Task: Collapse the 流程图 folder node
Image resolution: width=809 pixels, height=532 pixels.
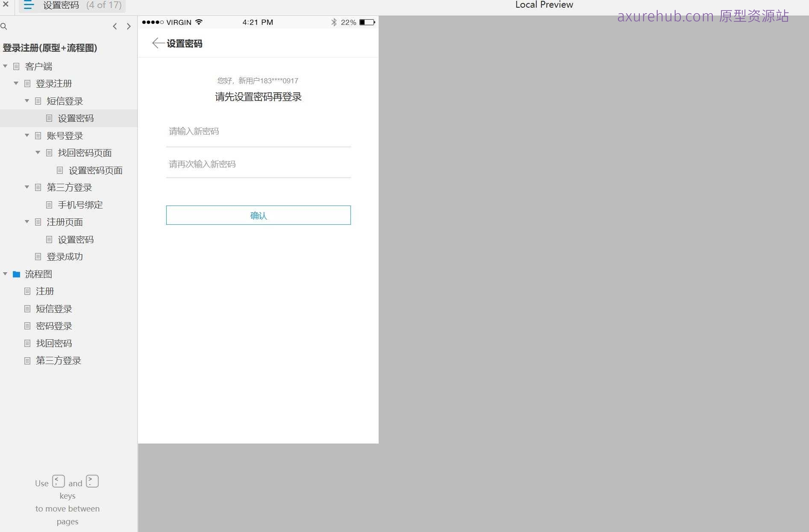Action: coord(5,274)
